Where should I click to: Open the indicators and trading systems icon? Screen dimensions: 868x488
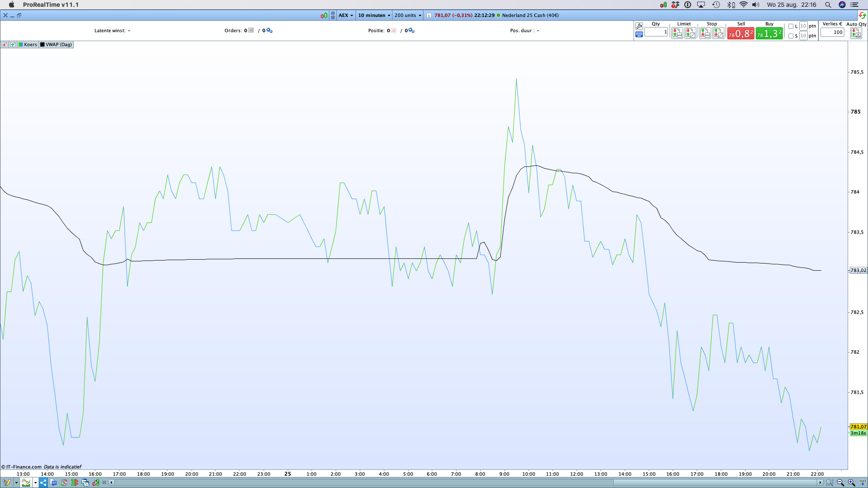coord(26,482)
